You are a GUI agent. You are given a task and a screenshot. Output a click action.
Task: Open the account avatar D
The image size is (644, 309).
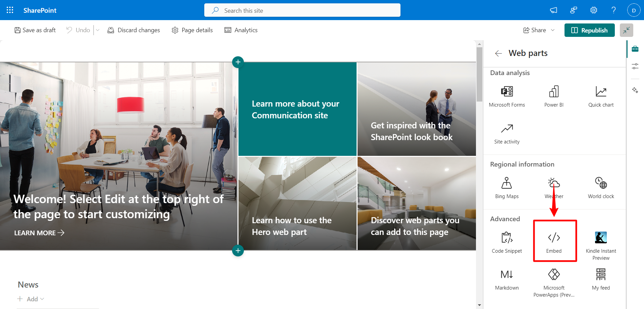pos(634,10)
